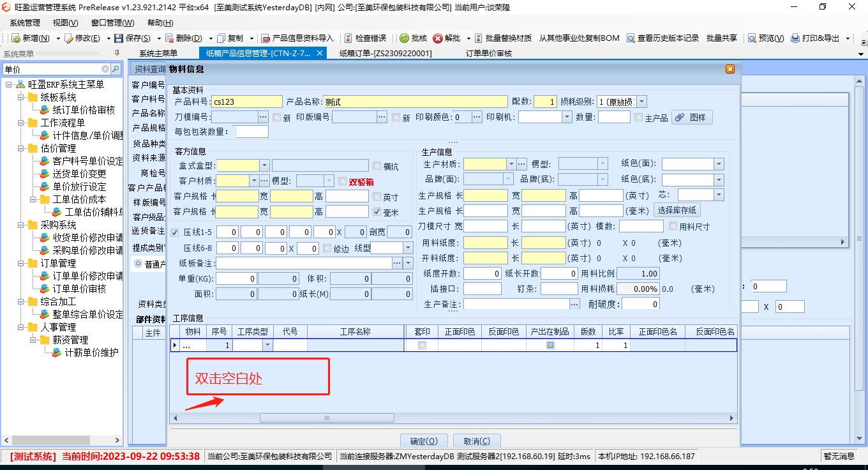Toggle 套印 checkbox in 工序信息 row
Image resolution: width=868 pixels, height=470 pixels.
pyautogui.click(x=422, y=345)
